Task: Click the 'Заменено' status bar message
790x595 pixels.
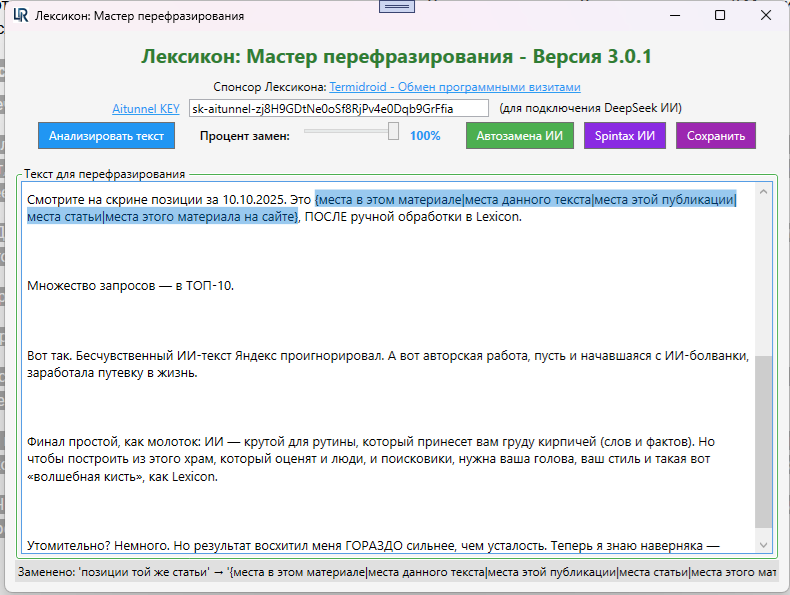Action: (395, 573)
